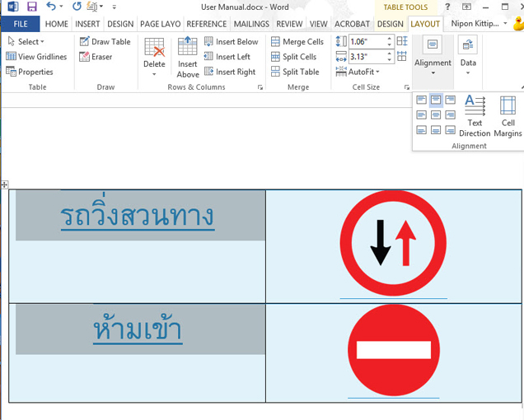This screenshot has height=420, width=524.
Task: Click the Save icon in quick access toolbar
Action: (32, 7)
